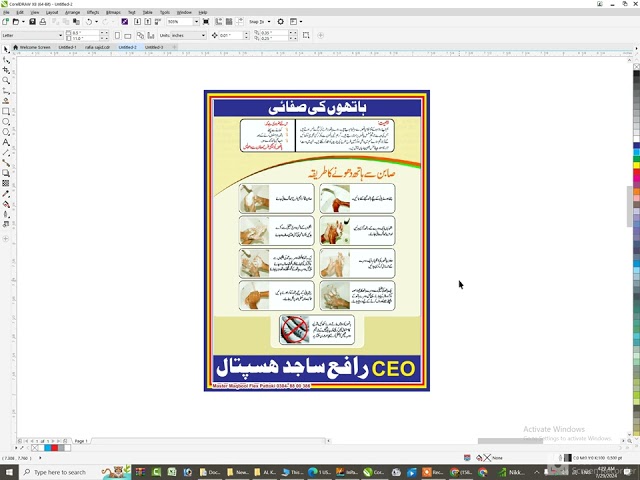Switch to the Untitled-3 tab

[154, 47]
